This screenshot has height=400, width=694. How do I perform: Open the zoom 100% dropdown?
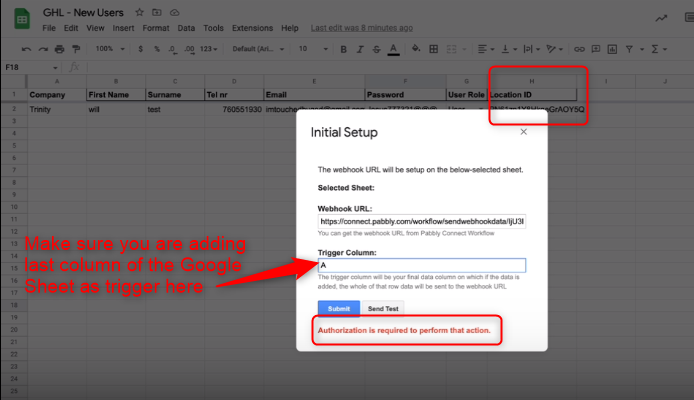click(110, 49)
